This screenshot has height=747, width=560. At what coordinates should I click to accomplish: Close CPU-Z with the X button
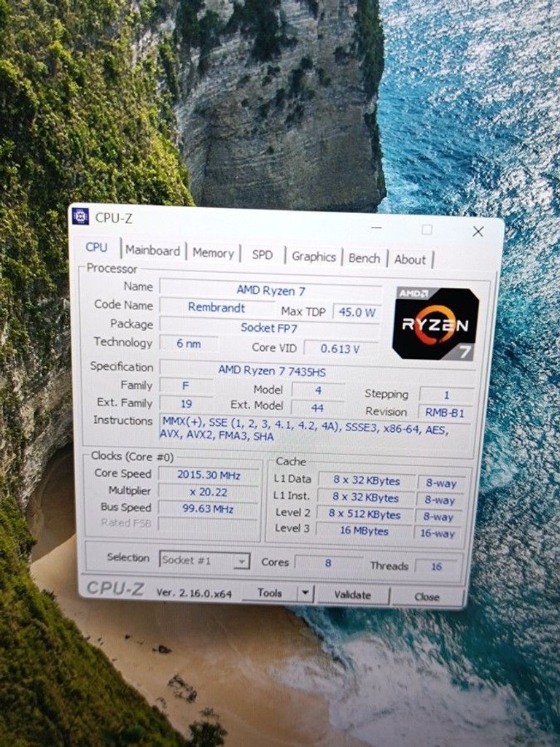478,231
